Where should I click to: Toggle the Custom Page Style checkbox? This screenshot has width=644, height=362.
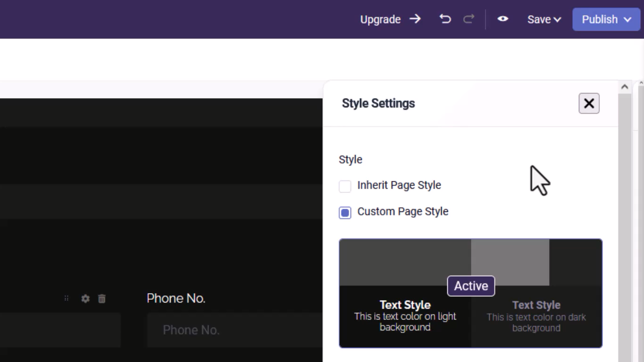(345, 212)
